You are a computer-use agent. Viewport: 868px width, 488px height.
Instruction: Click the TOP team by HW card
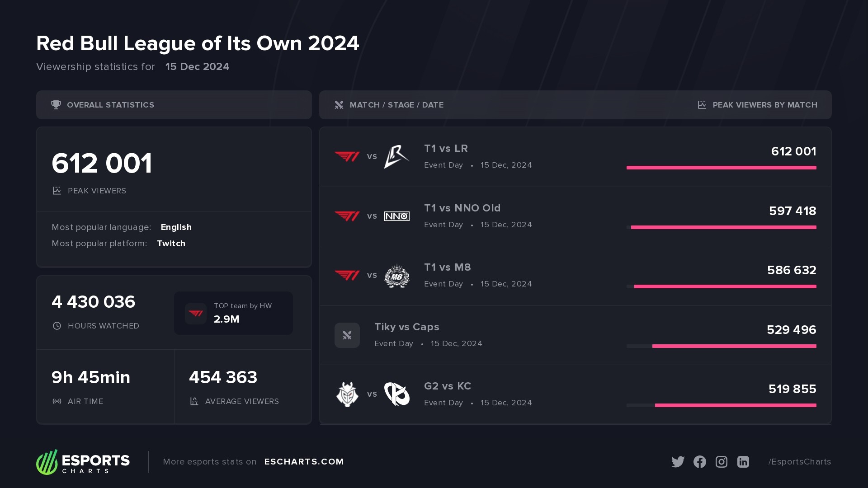point(233,313)
